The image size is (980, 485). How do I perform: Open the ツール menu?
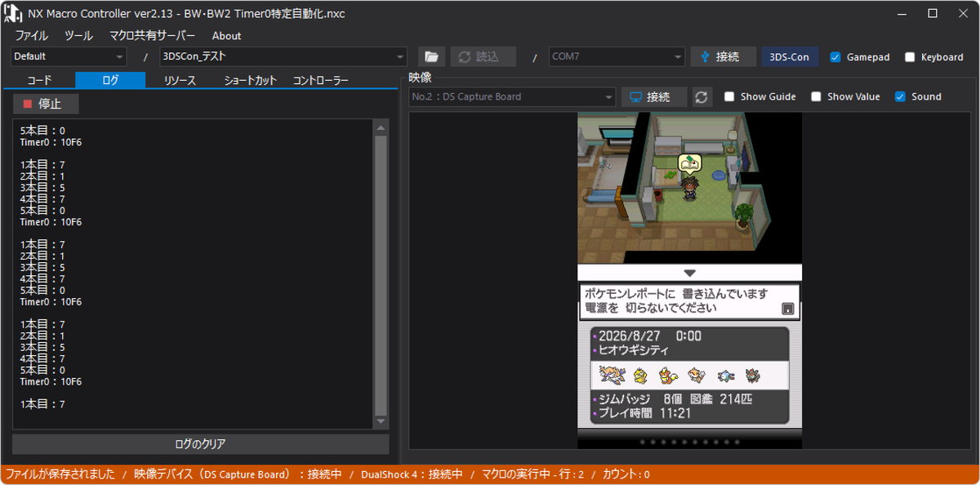(78, 35)
